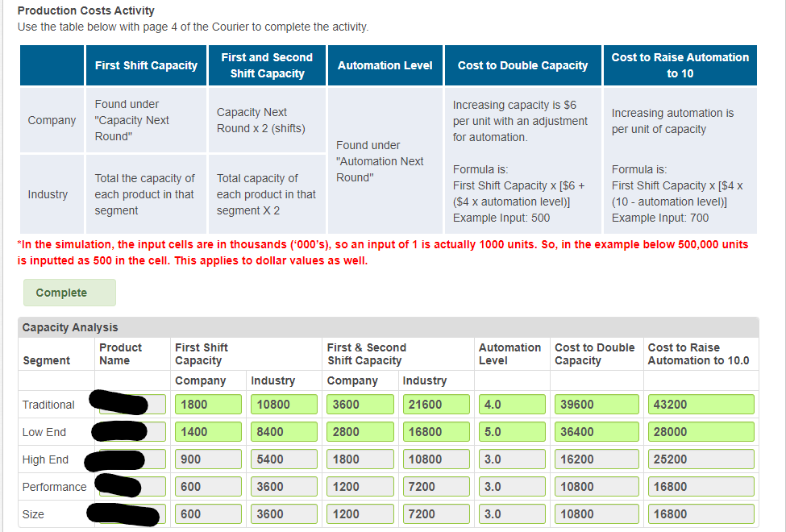The image size is (786, 532).
Task: Select Traditional First Shift Company cell showing 1800
Action: click(207, 404)
